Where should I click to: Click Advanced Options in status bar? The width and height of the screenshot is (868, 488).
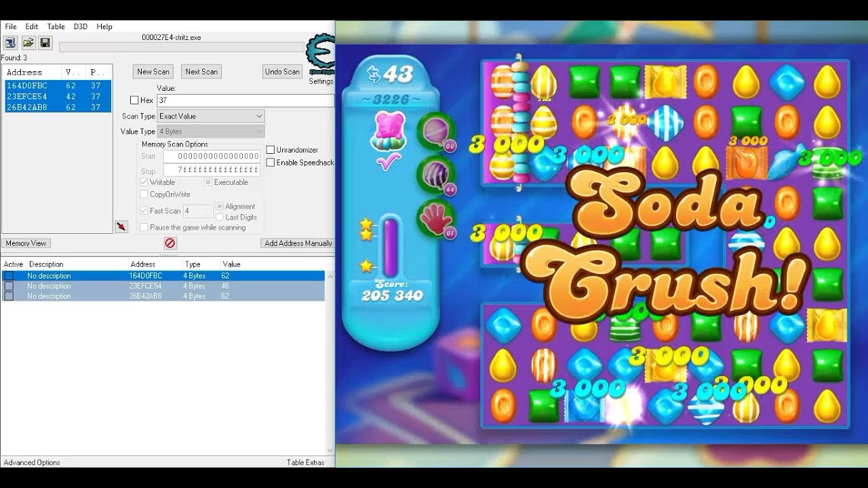(x=32, y=462)
